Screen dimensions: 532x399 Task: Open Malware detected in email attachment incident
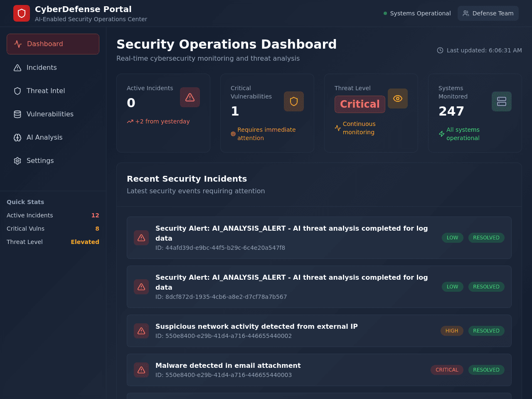click(x=319, y=370)
